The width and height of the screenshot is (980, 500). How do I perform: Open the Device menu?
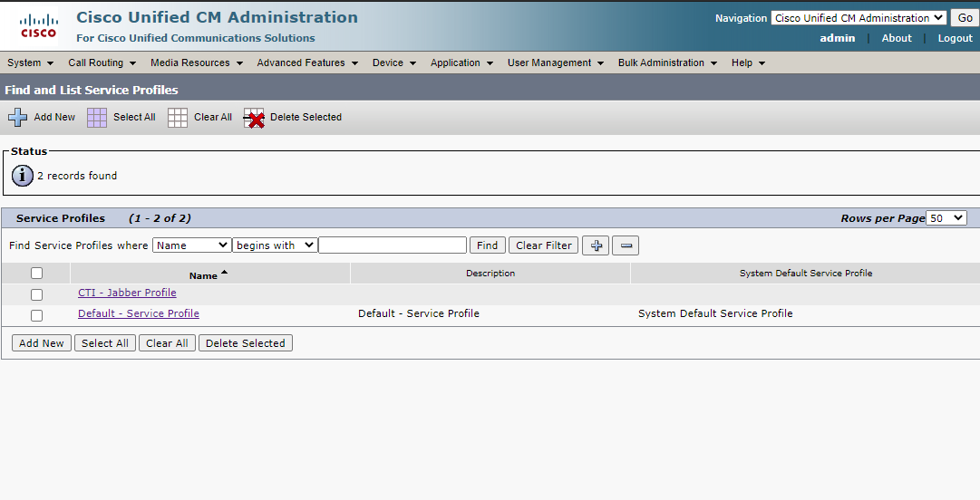point(393,63)
